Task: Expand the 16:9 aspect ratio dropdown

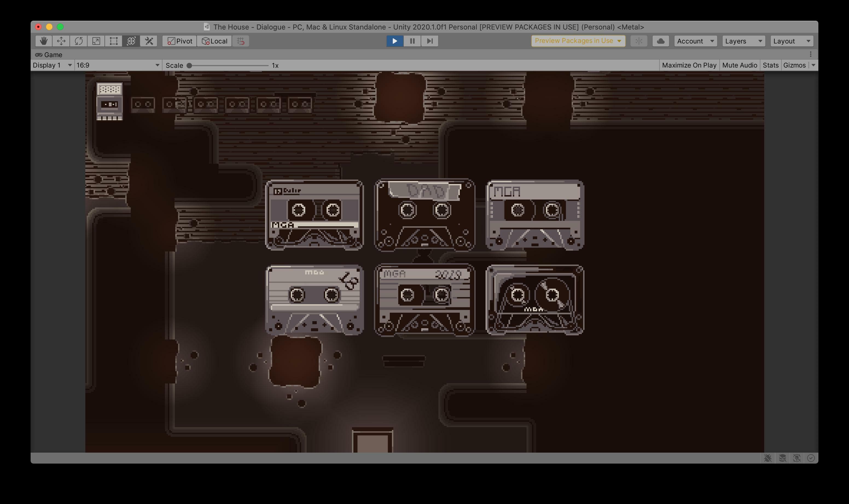Action: [x=118, y=65]
